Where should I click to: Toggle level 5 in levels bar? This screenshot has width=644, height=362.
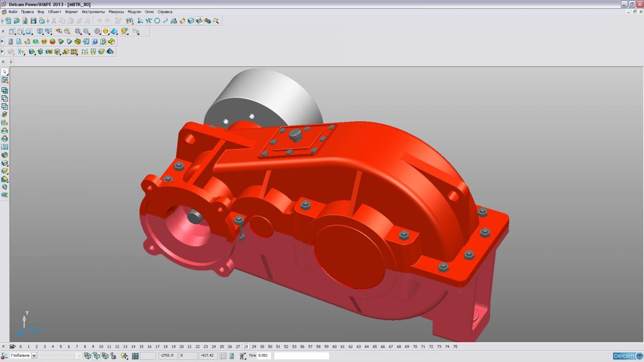[61, 346]
